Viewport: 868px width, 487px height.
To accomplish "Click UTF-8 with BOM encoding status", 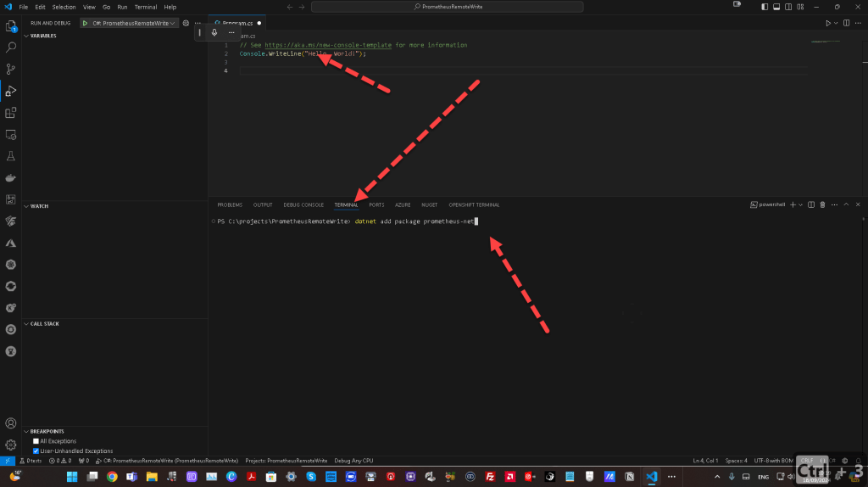I will (773, 461).
